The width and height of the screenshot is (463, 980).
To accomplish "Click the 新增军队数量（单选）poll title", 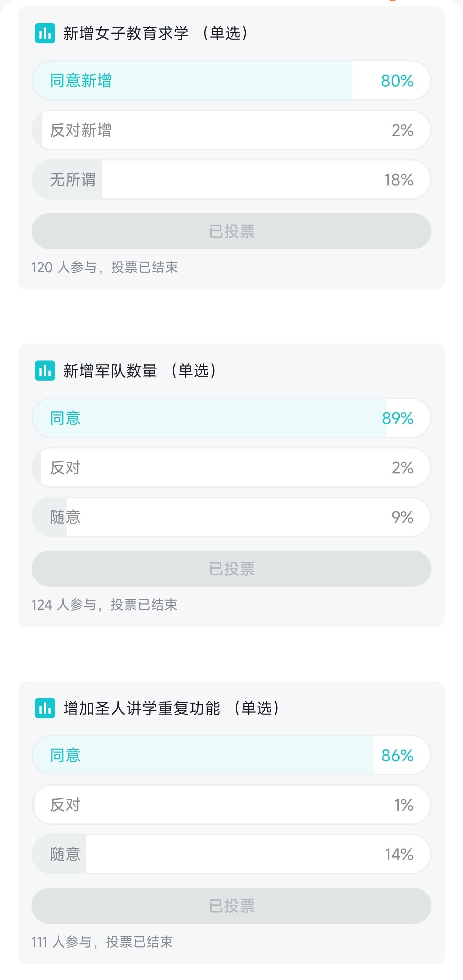I will pos(141,371).
